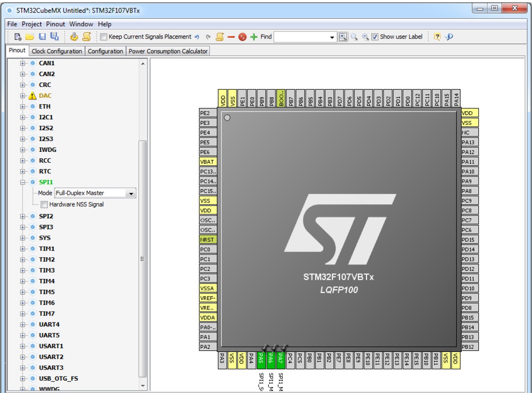Screen dimensions: 532x393
Task: Click the zoom out magnifier icon
Action: click(x=365, y=37)
